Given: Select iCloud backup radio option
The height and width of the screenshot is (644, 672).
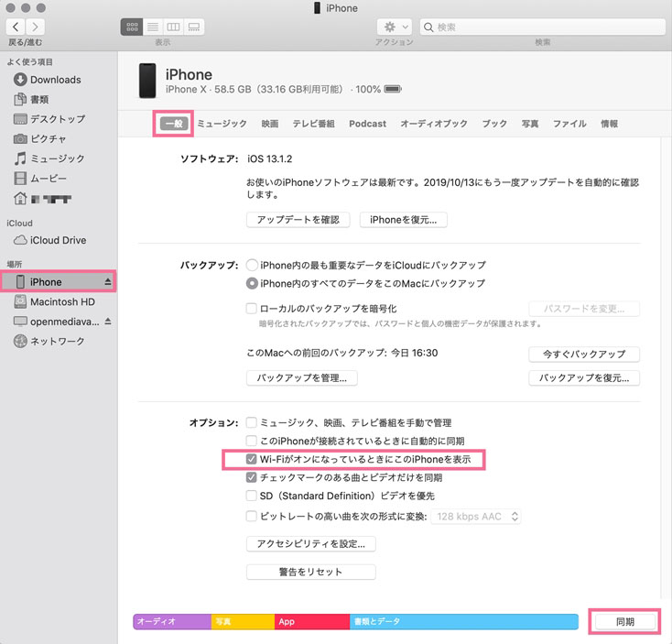Looking at the screenshot, I should [252, 265].
